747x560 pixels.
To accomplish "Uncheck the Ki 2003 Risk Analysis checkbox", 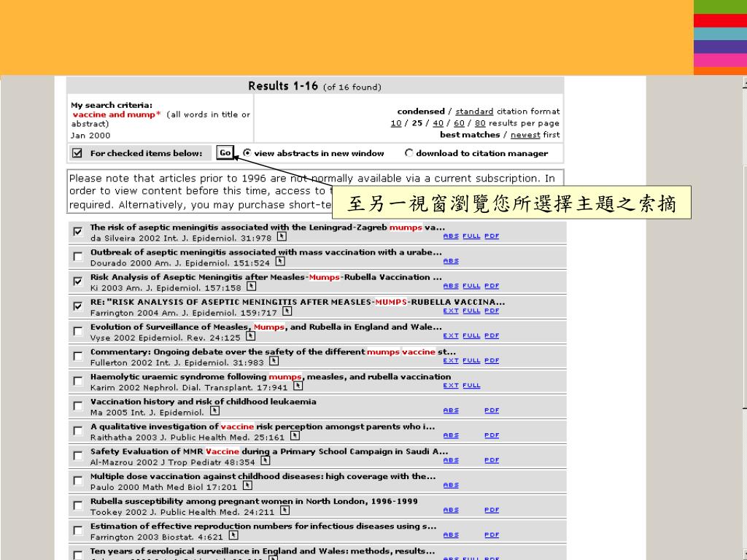I will click(x=77, y=281).
